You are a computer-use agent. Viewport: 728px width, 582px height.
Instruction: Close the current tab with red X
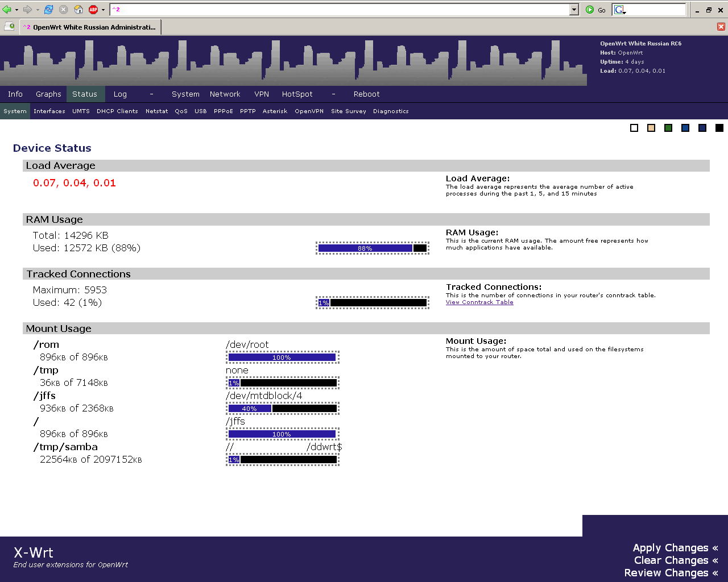[721, 27]
